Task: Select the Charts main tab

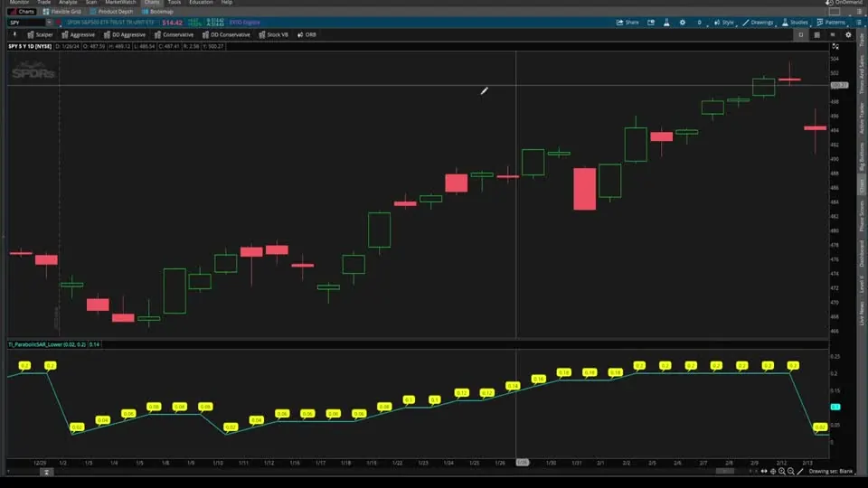Action: 152,2
